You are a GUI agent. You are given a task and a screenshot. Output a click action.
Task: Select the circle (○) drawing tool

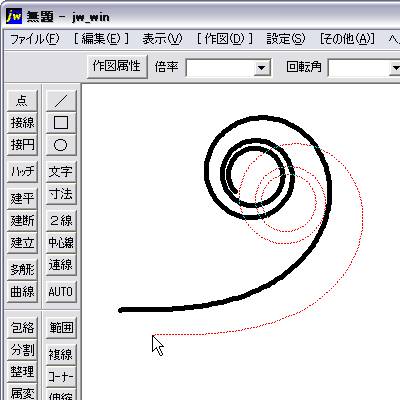61,145
